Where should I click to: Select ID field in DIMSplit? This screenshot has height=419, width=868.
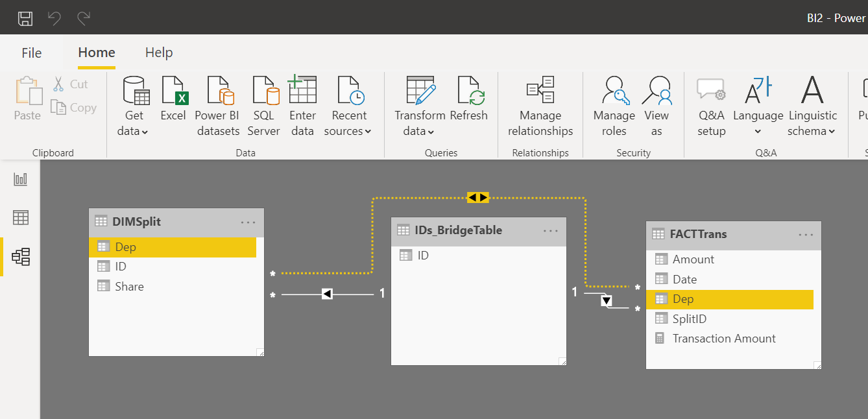(173, 267)
